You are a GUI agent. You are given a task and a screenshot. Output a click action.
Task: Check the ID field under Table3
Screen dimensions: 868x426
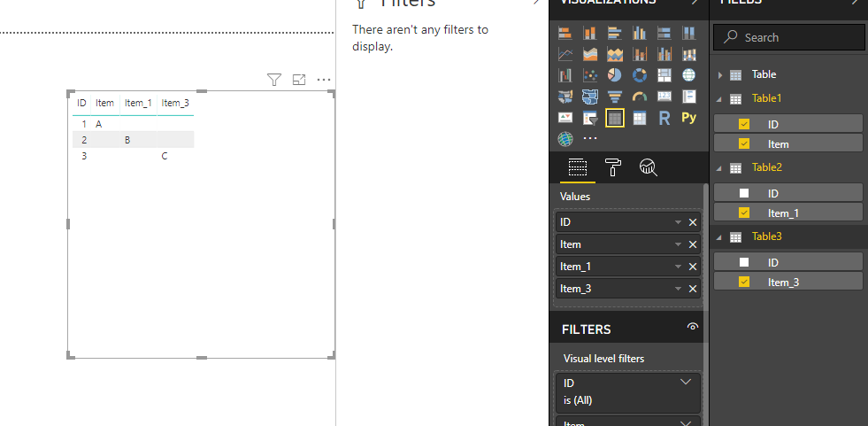[x=744, y=262]
